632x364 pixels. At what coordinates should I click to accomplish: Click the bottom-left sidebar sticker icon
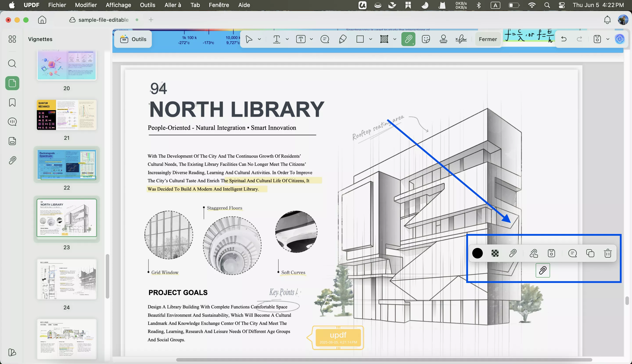tap(12, 353)
